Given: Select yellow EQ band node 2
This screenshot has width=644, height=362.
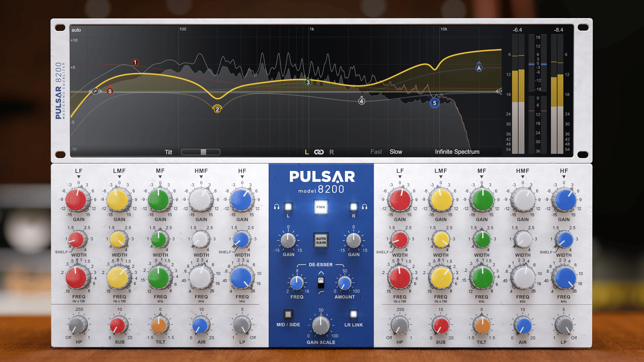Looking at the screenshot, I should (x=217, y=109).
